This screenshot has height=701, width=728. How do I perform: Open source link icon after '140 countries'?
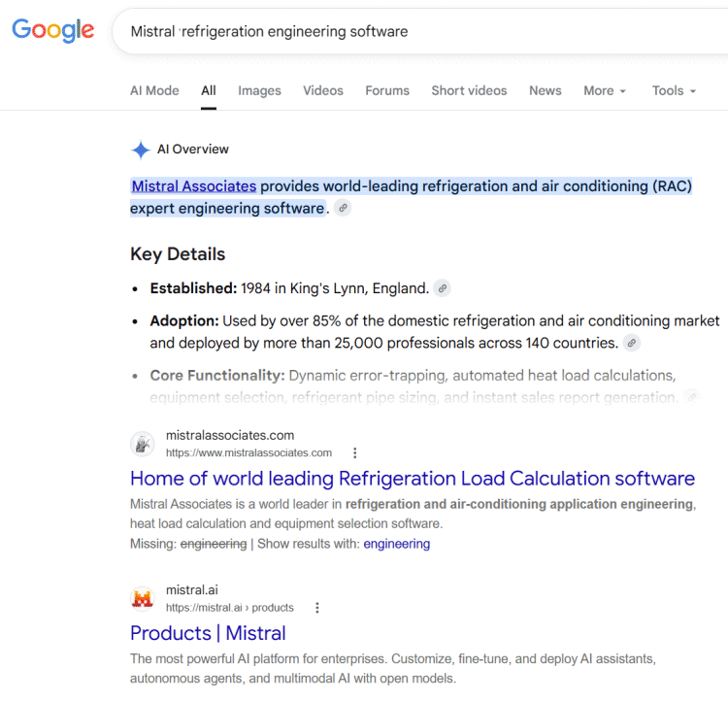point(632,343)
